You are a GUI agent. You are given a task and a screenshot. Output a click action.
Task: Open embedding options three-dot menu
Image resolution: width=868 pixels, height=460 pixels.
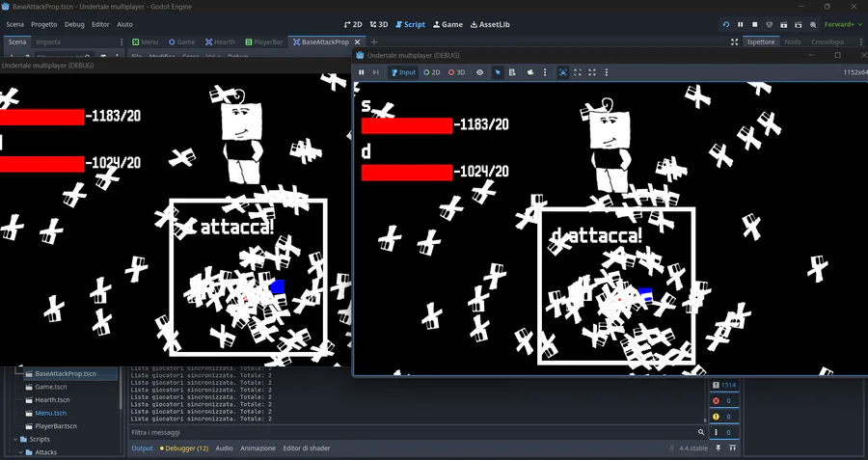(x=607, y=72)
